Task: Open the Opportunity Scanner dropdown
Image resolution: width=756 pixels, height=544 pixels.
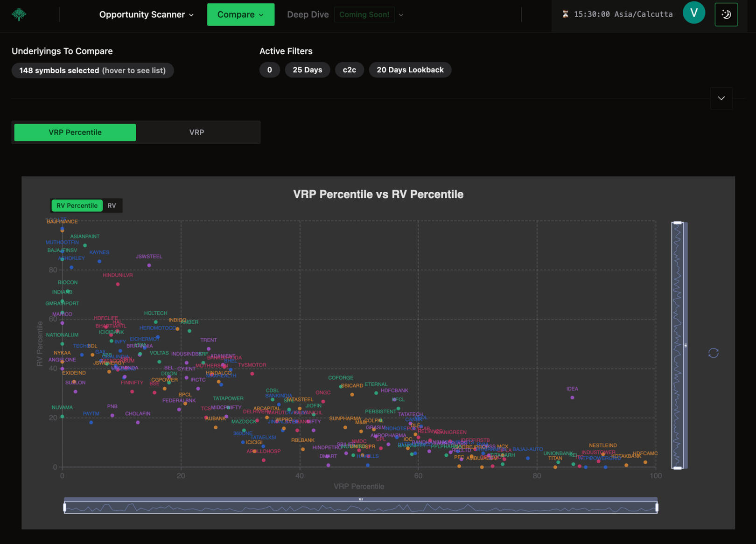Action: [146, 14]
